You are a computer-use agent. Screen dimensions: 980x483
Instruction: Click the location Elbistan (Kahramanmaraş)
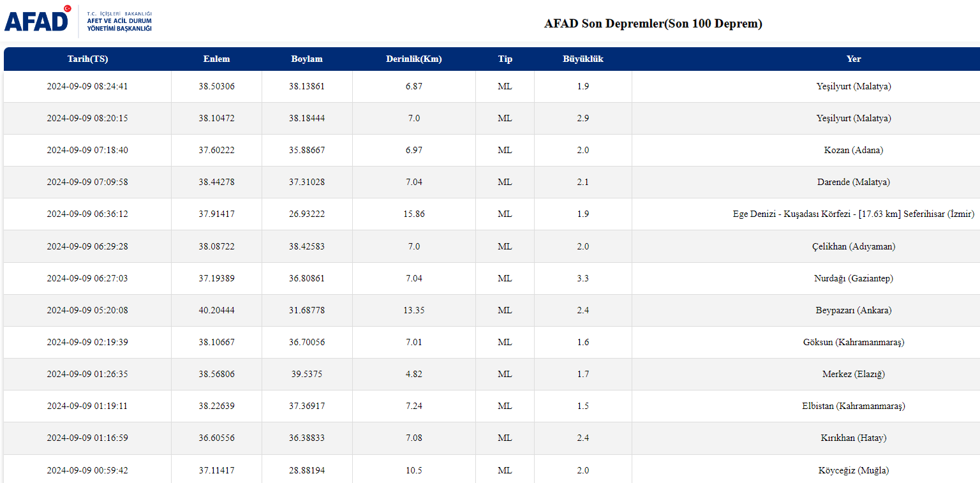tap(854, 406)
